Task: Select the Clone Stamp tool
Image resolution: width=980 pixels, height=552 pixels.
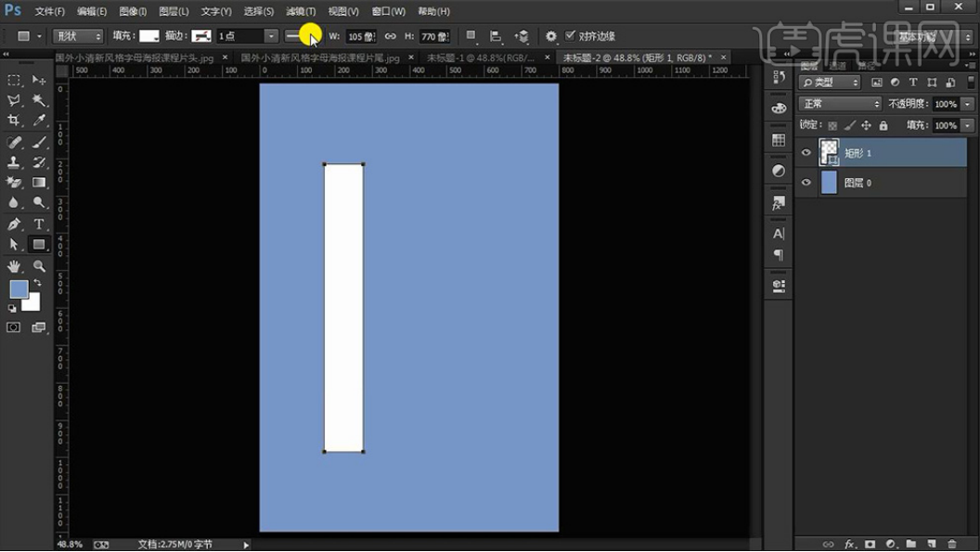Action: [x=14, y=162]
